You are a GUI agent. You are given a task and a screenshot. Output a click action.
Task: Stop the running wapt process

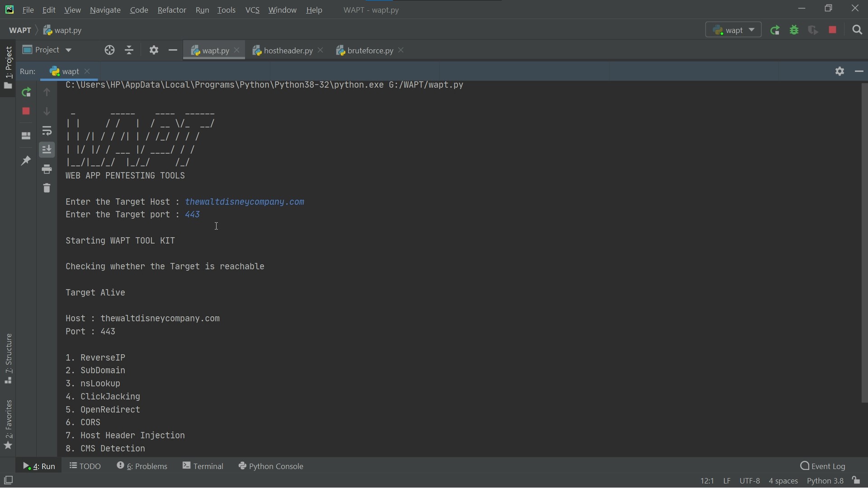(26, 111)
